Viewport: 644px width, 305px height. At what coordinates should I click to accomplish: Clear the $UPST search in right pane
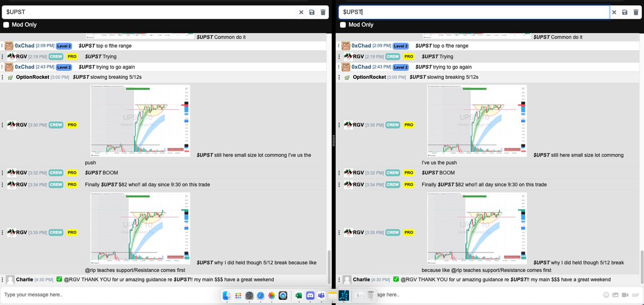coord(615,12)
